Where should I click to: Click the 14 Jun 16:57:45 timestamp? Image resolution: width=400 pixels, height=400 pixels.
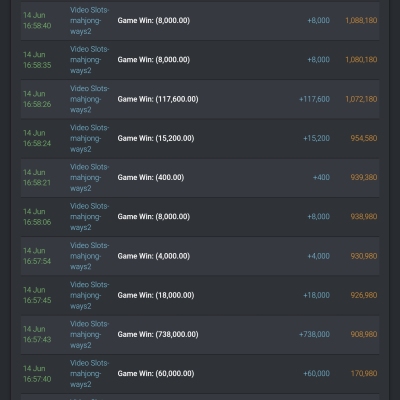[37, 295]
